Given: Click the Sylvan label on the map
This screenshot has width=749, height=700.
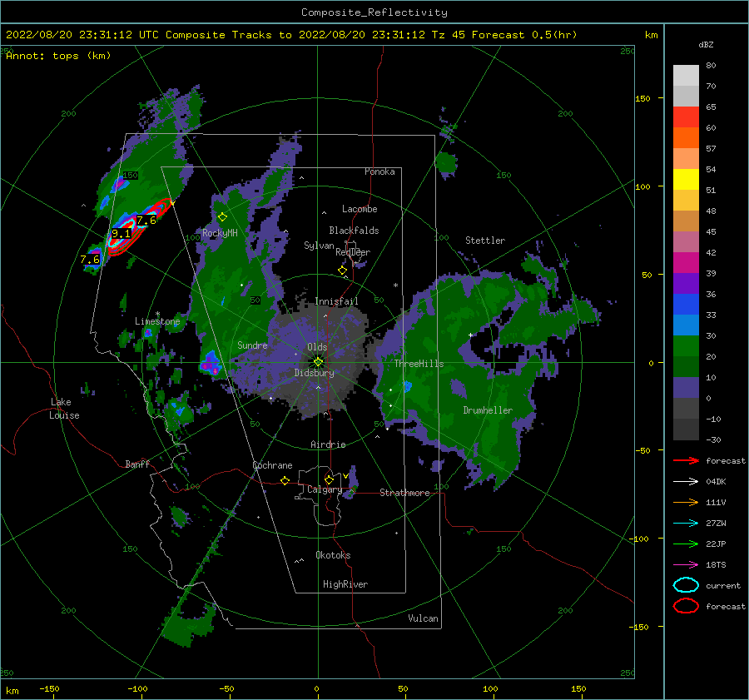Looking at the screenshot, I should pos(319,246).
